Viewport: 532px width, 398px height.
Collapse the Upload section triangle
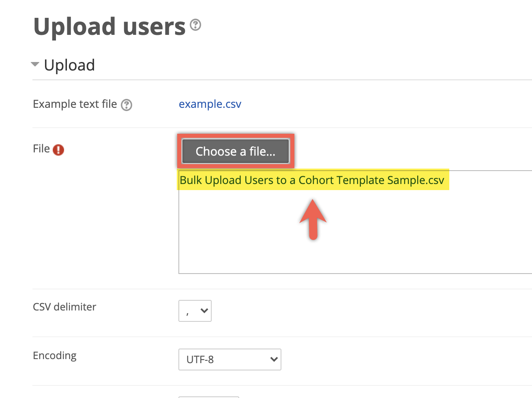pos(35,64)
